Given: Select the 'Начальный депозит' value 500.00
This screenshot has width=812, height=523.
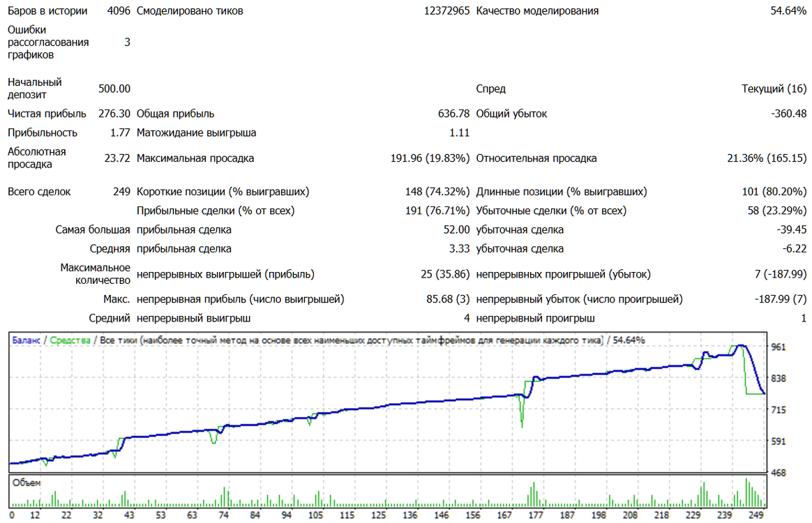Looking at the screenshot, I should pos(114,89).
